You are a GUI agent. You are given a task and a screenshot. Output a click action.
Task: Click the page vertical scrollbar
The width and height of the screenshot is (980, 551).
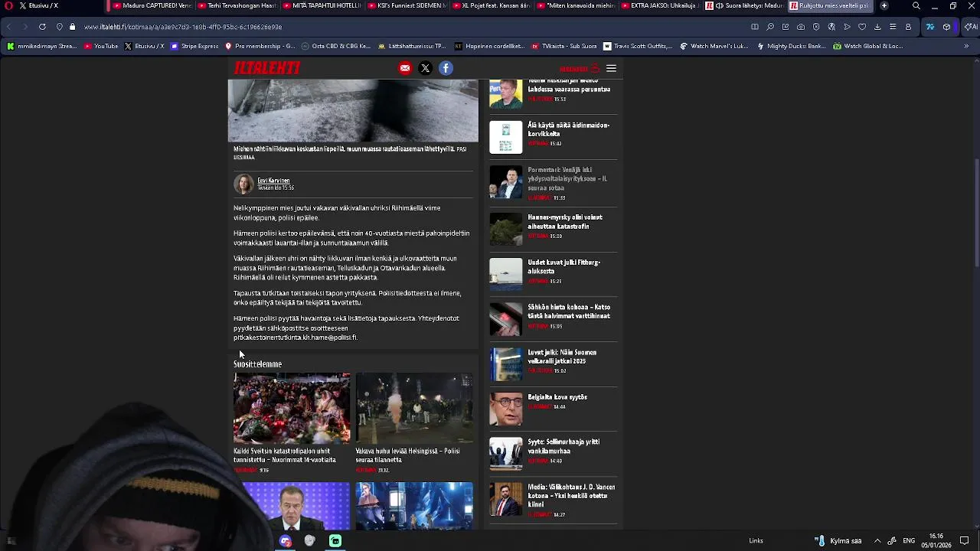[x=976, y=213]
